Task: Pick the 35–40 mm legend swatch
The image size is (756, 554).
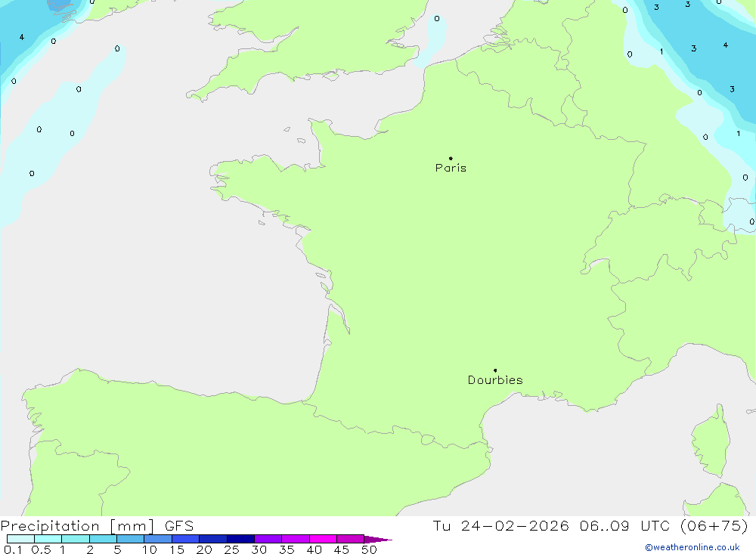Action: click(x=296, y=539)
